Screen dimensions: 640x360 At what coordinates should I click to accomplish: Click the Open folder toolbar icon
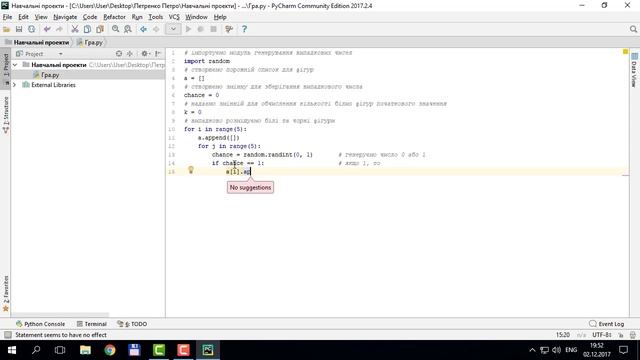pyautogui.click(x=7, y=29)
